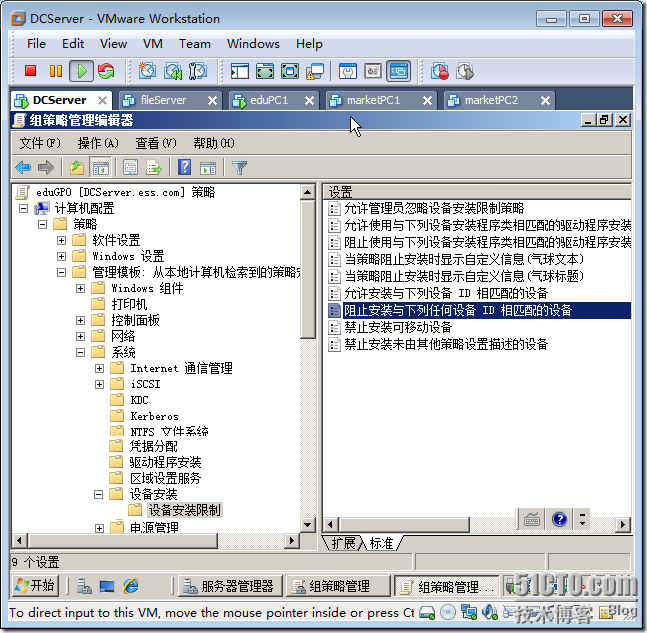The height and width of the screenshot is (633, 647).
Task: Expand the iSCSI node
Action: 99,385
